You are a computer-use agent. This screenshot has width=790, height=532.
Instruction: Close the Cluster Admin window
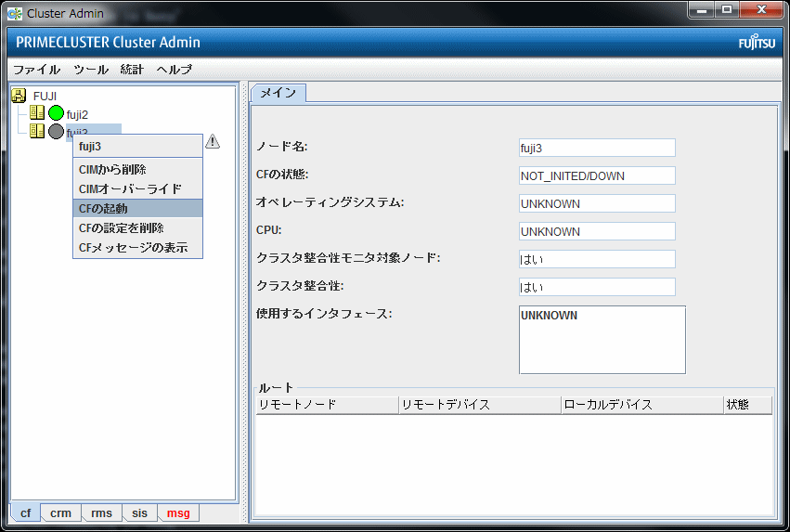tap(761, 9)
